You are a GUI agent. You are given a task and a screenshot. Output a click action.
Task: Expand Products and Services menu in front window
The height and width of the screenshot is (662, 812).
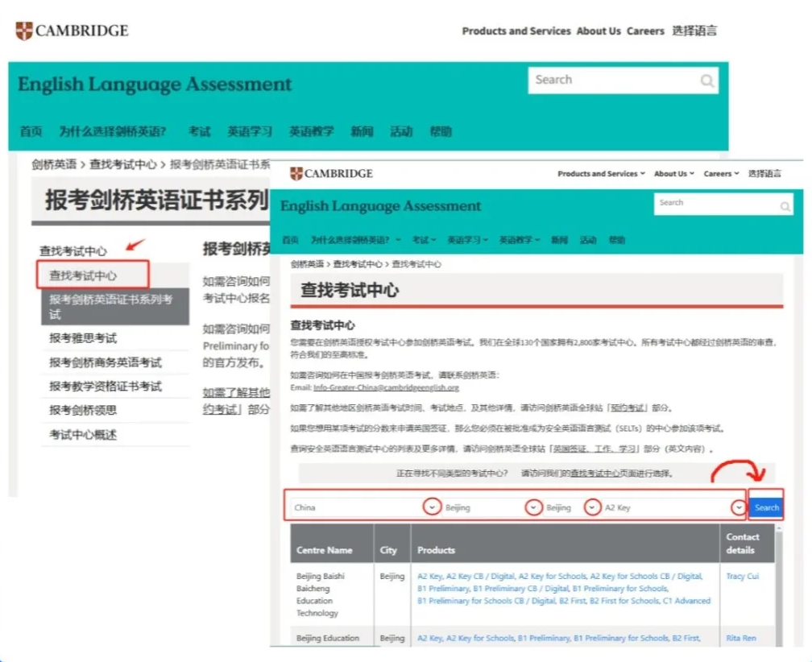(600, 174)
